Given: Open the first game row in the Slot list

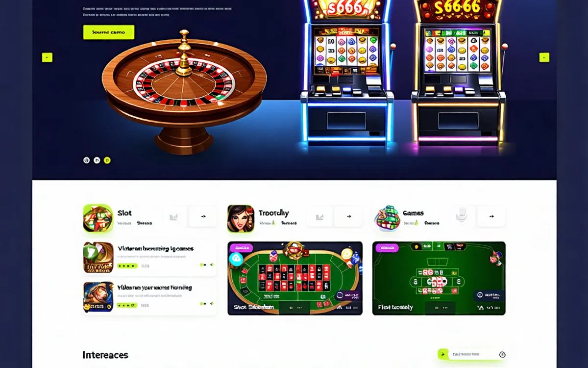Looking at the screenshot, I should click(150, 258).
